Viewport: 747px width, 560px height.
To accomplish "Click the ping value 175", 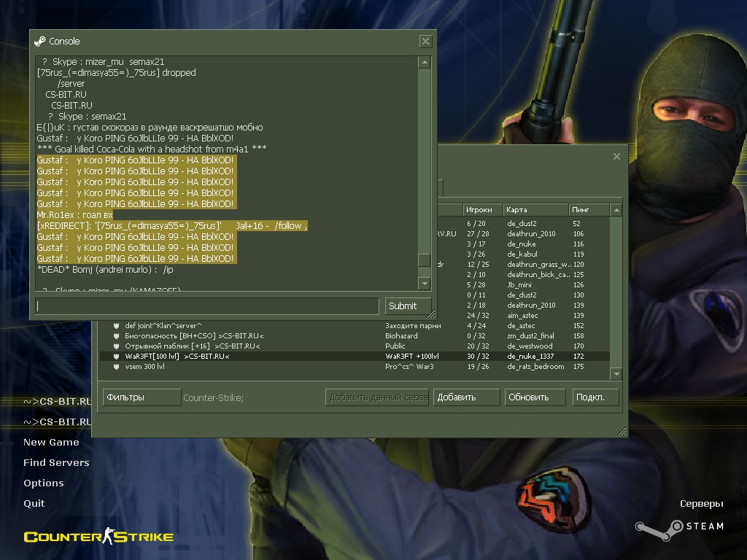I will click(x=578, y=367).
